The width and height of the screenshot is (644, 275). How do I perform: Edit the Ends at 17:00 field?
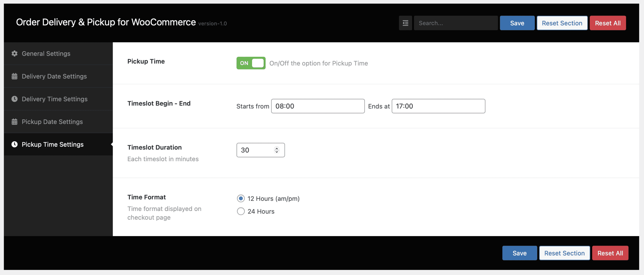[x=438, y=106]
